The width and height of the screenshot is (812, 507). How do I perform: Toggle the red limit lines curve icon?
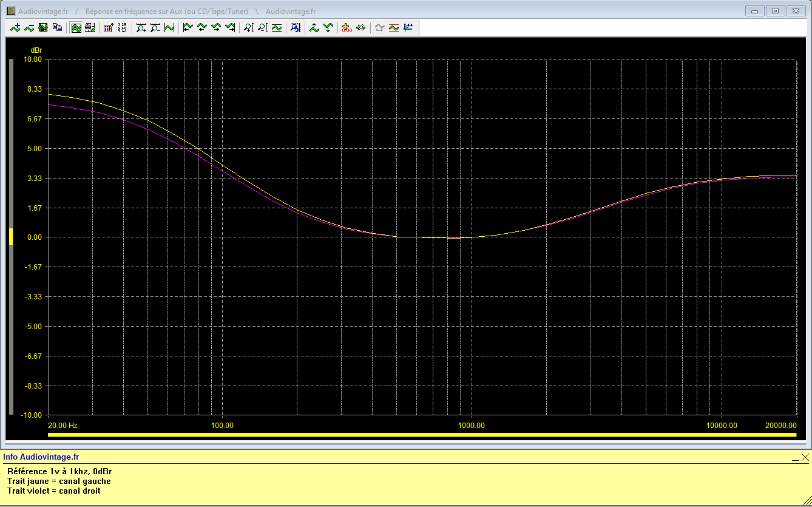tap(394, 27)
